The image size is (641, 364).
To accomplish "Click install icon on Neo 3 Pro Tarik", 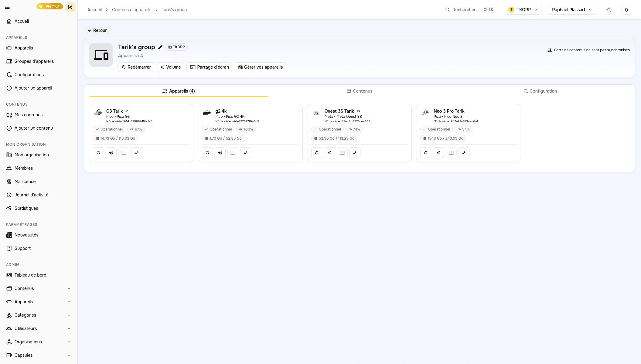I will click(451, 153).
